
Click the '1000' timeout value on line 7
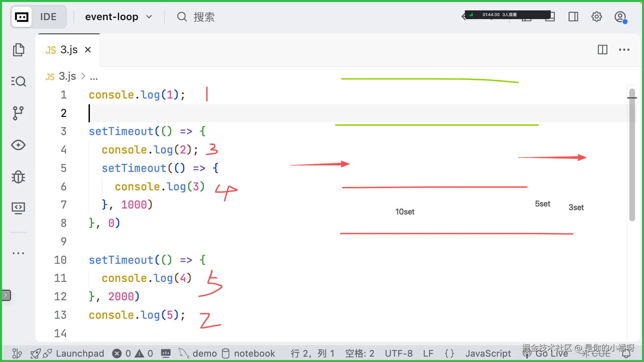[134, 204]
